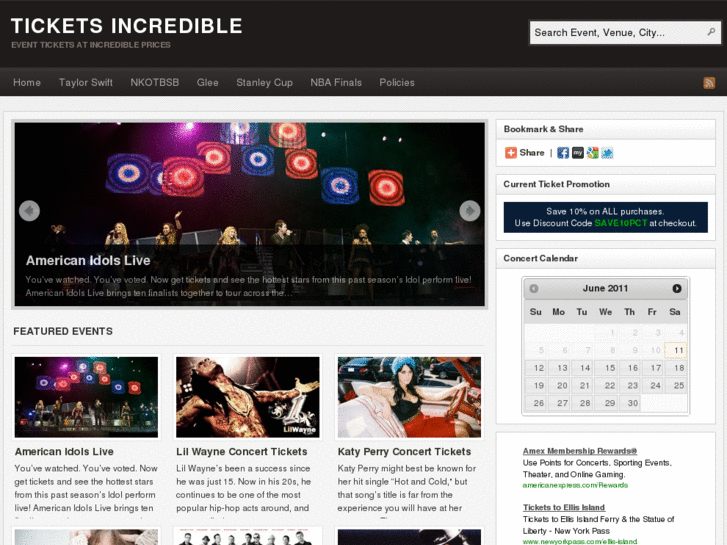Go to previous slide arrow
The width and height of the screenshot is (727, 545).
tap(29, 211)
